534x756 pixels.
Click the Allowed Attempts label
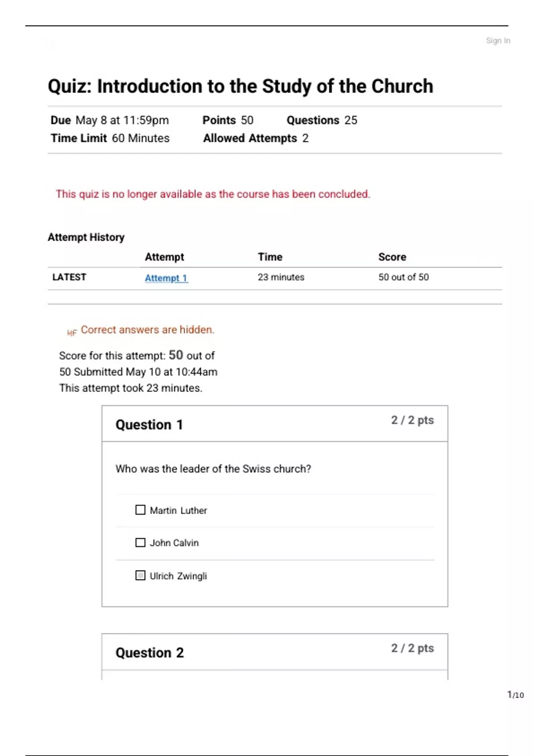pos(250,138)
